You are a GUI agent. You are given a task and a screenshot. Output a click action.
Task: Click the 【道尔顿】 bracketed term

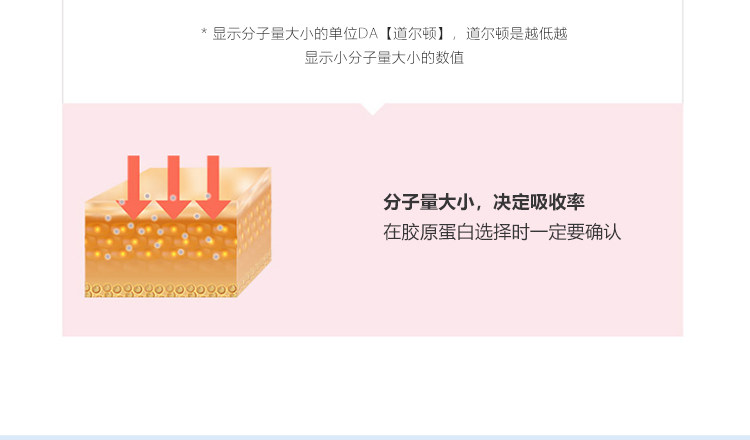(x=414, y=33)
